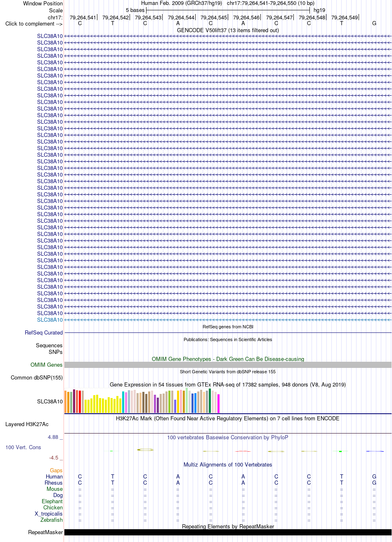392x542 pixels.
Task: Click the Click to complement --> label
Action: [x=34, y=24]
